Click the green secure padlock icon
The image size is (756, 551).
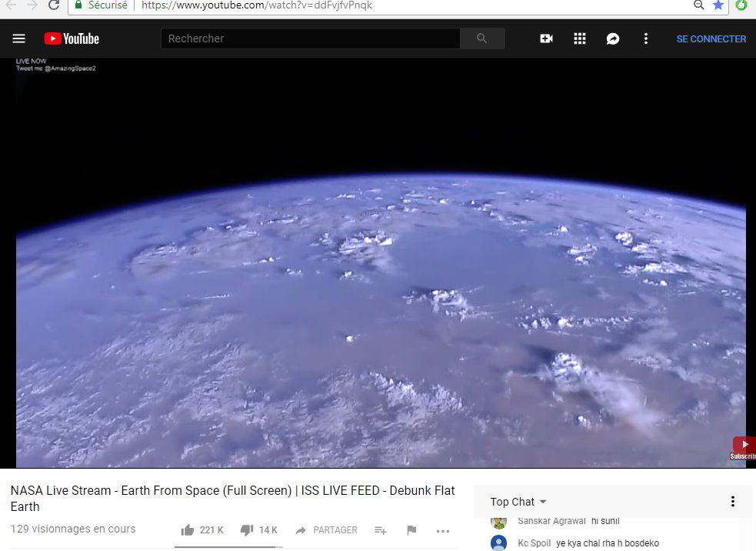pyautogui.click(x=78, y=5)
